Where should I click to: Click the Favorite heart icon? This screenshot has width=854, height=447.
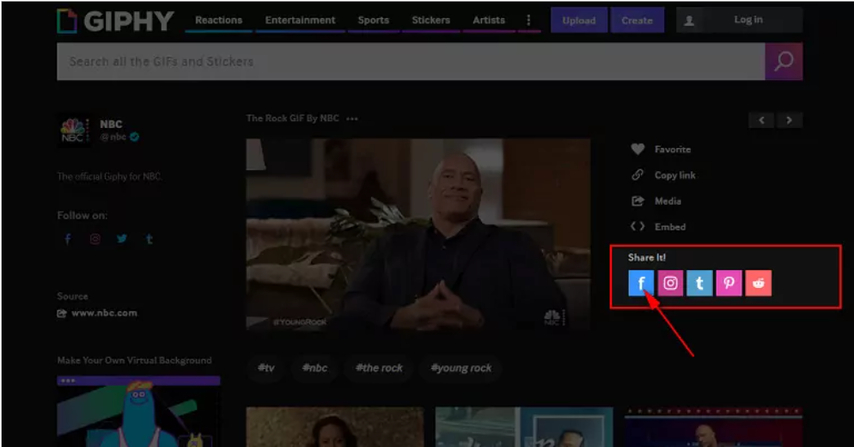point(638,149)
